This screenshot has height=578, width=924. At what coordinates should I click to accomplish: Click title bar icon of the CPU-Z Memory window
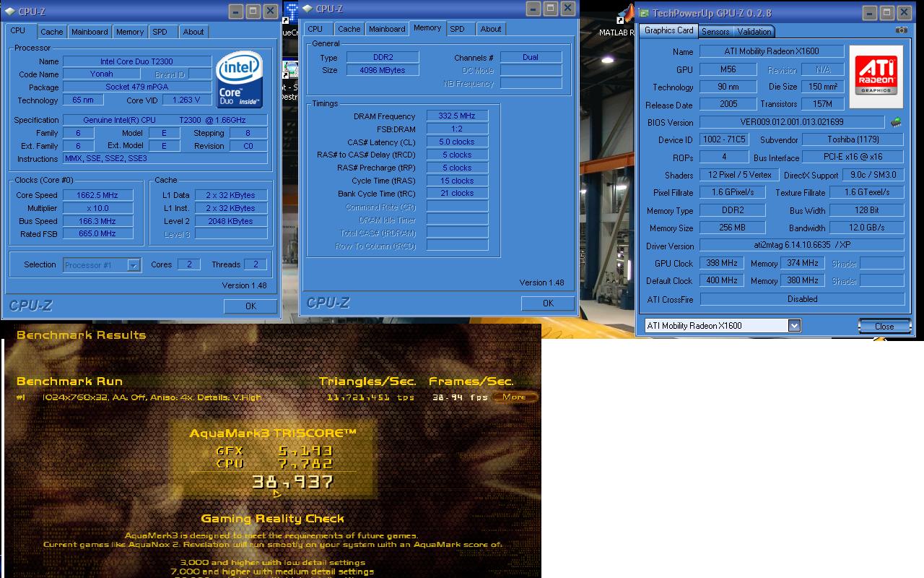308,9
